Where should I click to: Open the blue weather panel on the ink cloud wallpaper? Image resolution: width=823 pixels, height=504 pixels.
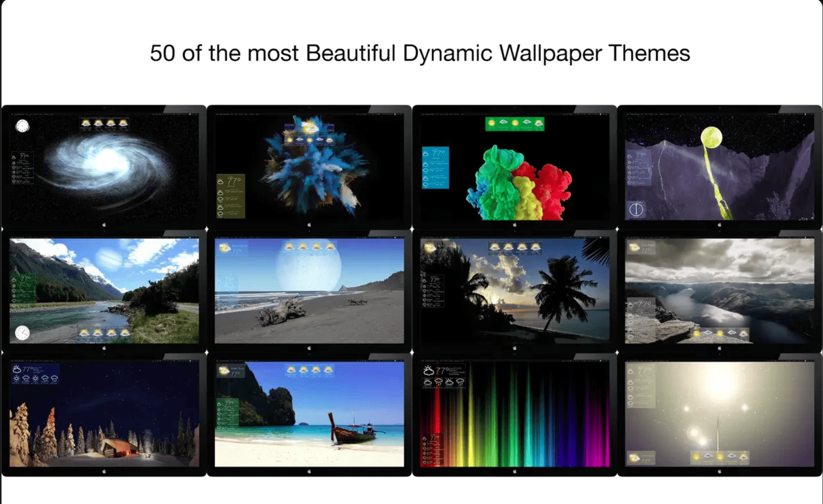tap(435, 167)
